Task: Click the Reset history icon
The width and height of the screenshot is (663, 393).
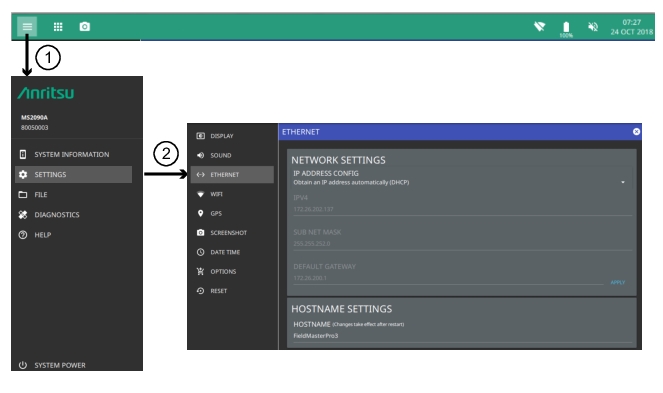Action: pyautogui.click(x=200, y=291)
